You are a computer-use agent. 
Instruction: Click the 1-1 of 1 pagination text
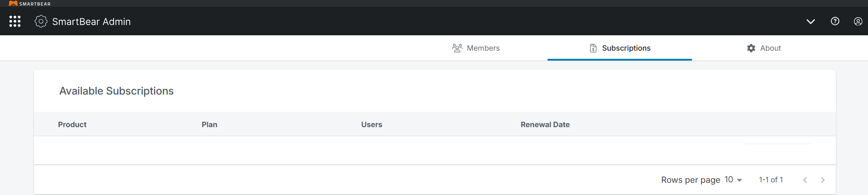(771, 180)
